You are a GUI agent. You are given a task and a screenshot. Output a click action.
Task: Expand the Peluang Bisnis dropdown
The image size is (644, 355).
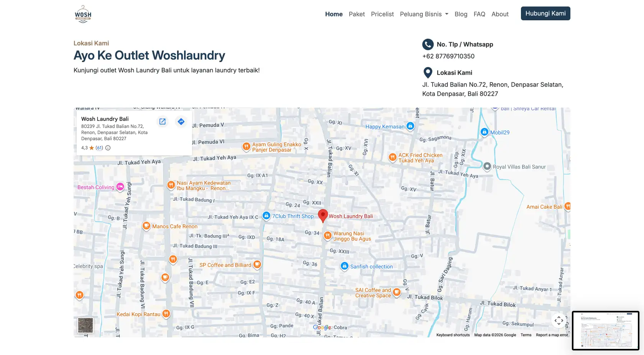[424, 14]
